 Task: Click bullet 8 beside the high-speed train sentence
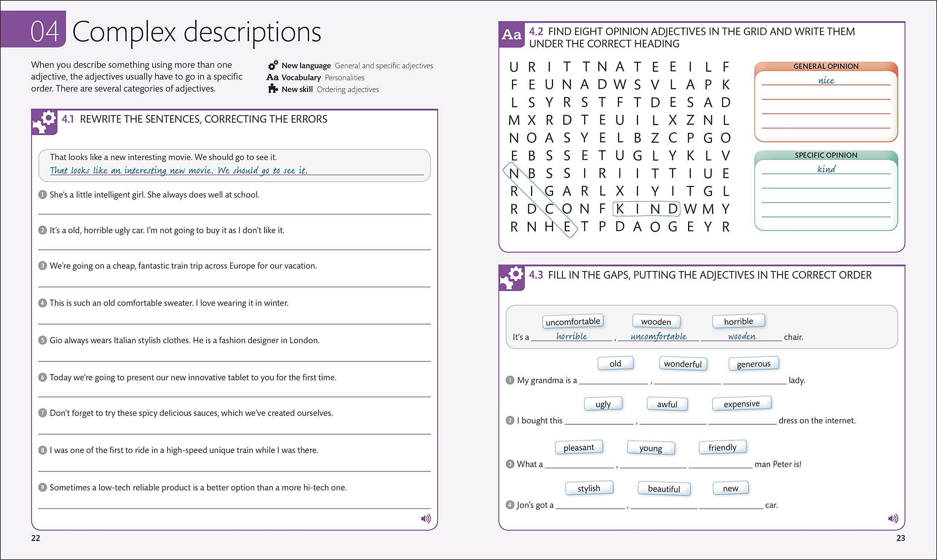[x=43, y=450]
